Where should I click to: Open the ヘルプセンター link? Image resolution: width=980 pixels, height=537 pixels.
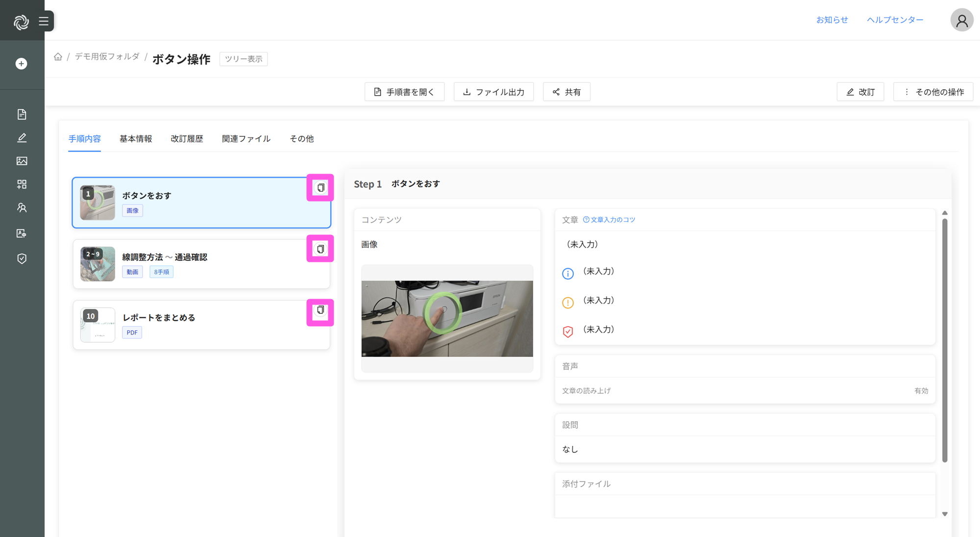[x=895, y=20]
